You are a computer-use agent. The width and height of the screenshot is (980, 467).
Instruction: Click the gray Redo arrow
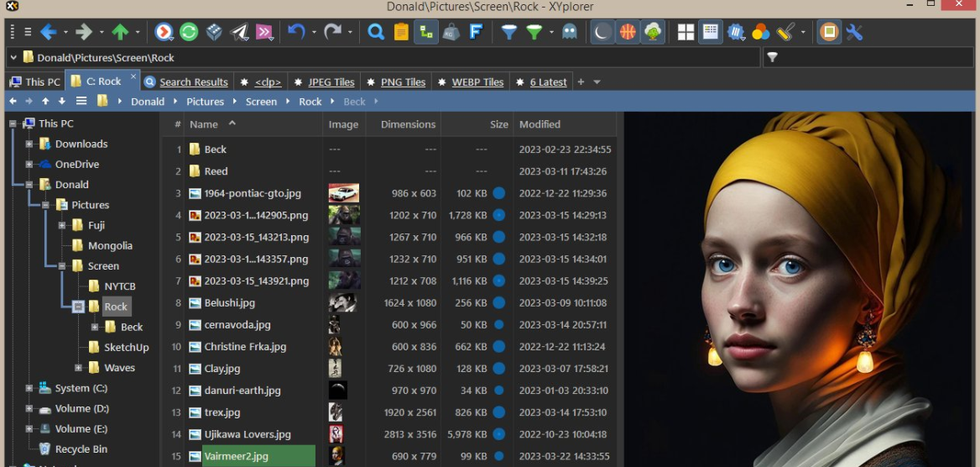332,32
